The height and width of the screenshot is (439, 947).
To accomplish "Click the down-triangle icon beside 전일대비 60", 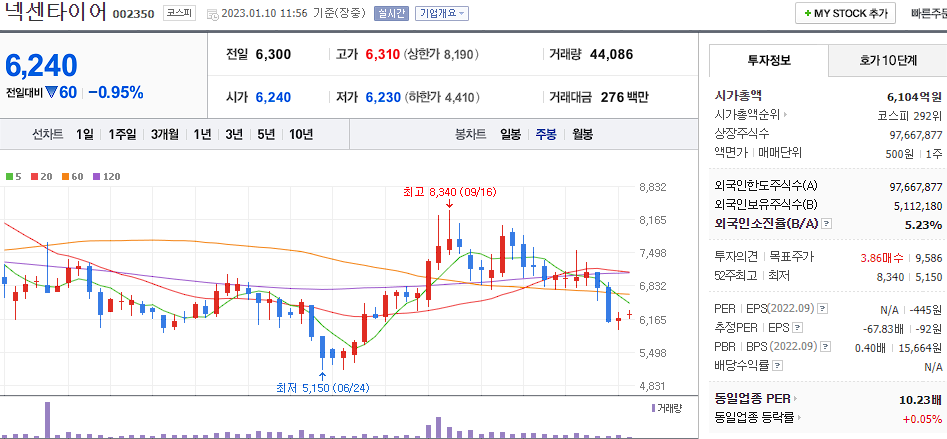I will tap(51, 92).
